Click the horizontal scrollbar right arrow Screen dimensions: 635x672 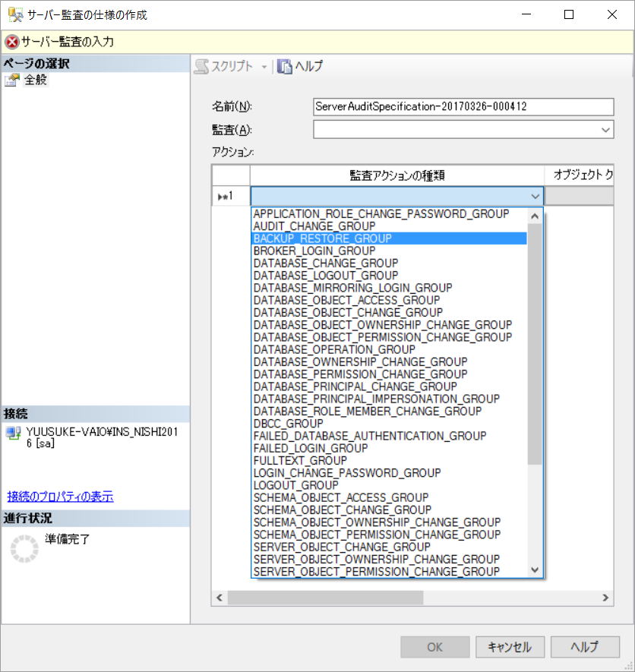tap(605, 598)
